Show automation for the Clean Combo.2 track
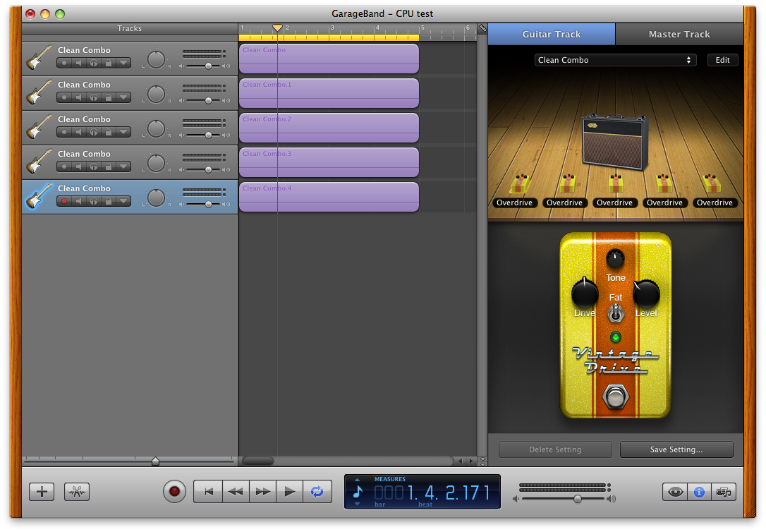The image size is (766, 532). click(x=123, y=132)
